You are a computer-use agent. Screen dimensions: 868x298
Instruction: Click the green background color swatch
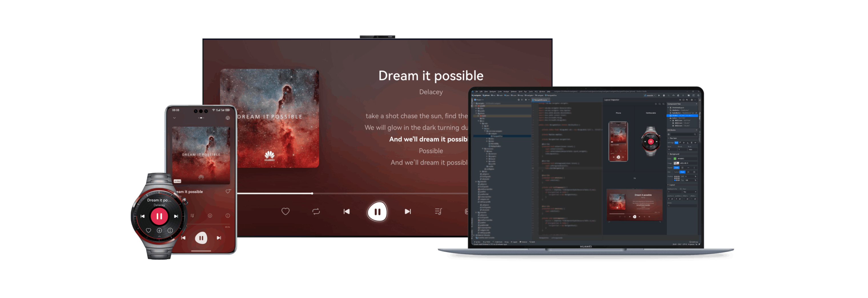click(675, 159)
